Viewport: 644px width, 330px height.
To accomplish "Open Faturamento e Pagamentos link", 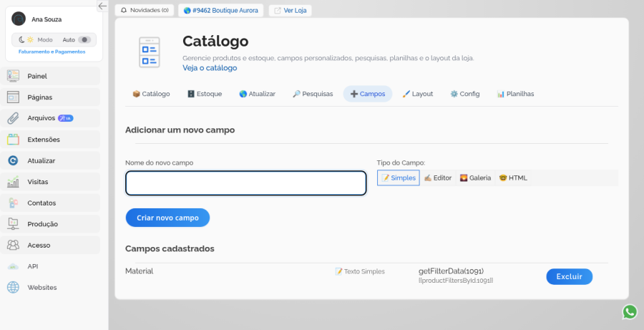I will (x=52, y=52).
